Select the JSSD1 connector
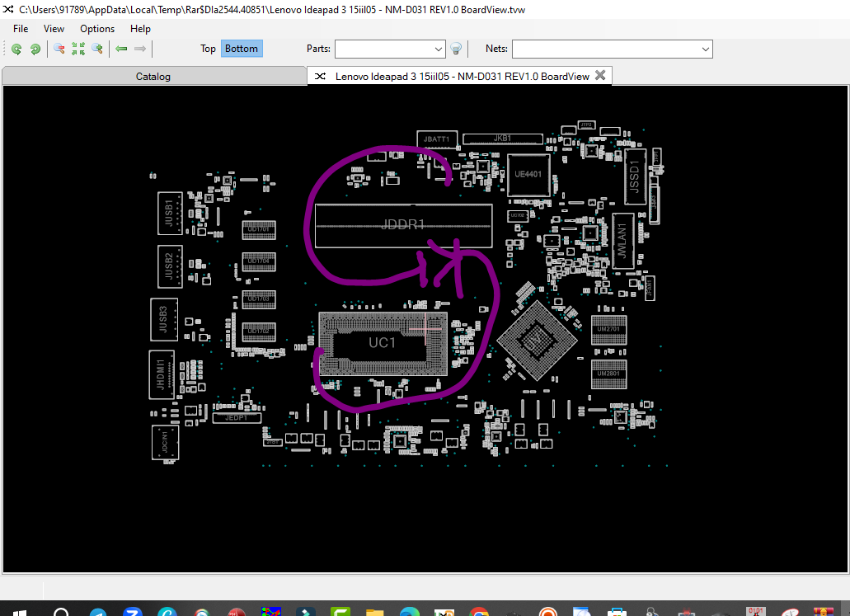 [635, 176]
